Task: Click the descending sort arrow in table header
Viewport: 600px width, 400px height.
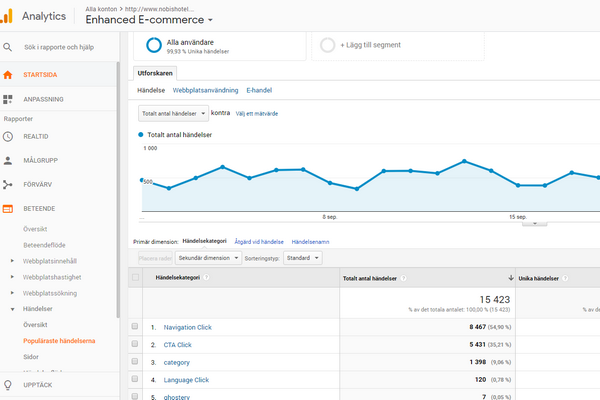Action: pos(510,278)
